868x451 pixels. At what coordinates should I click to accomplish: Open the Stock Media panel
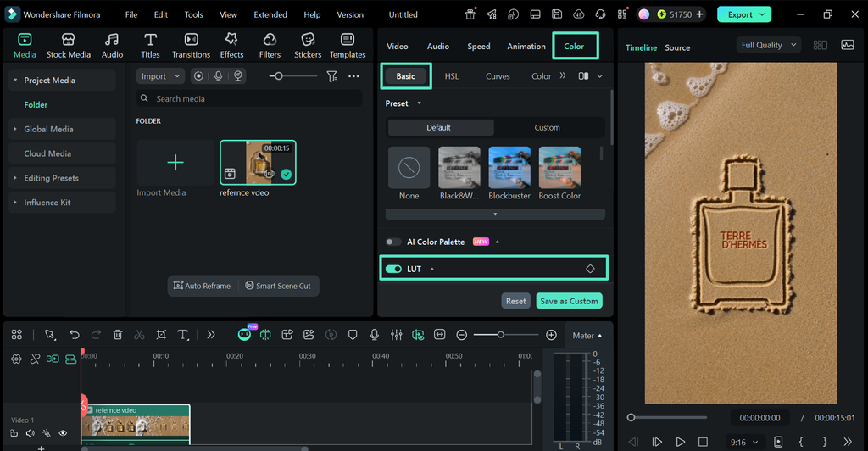pyautogui.click(x=68, y=46)
